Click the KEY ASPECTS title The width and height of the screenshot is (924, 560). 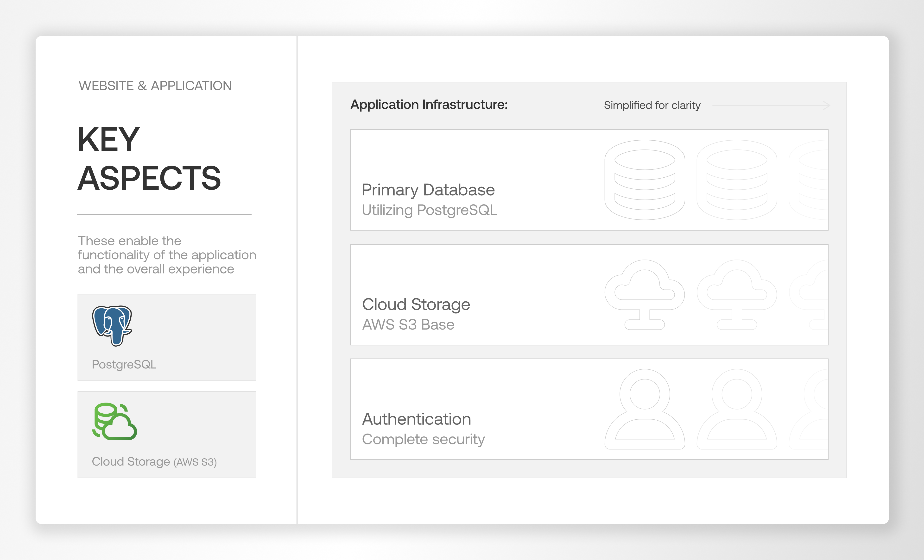(149, 159)
